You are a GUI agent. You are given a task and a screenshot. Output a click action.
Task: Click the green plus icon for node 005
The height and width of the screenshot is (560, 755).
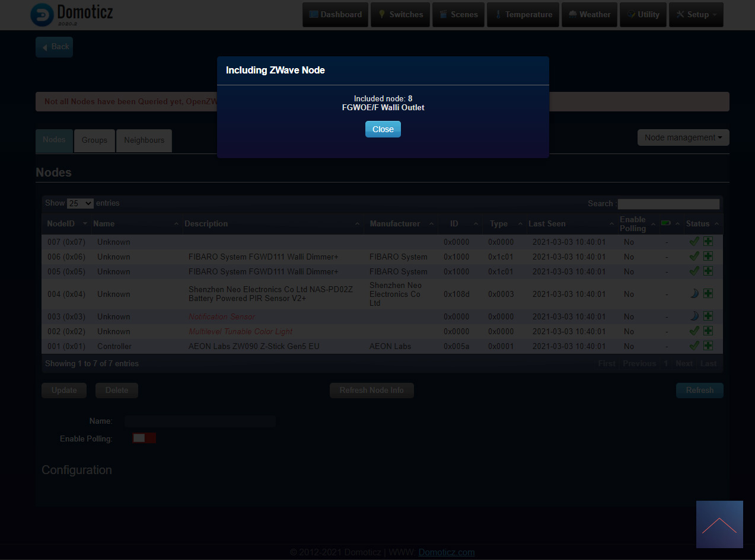click(x=708, y=271)
